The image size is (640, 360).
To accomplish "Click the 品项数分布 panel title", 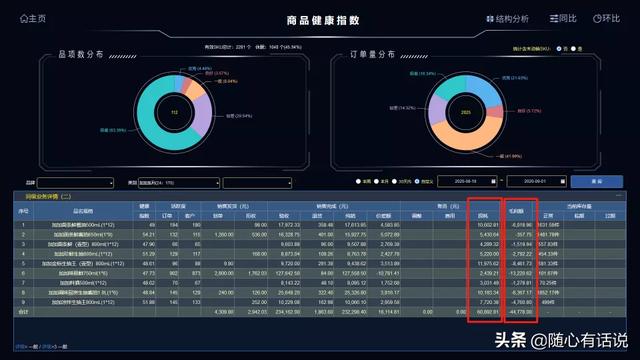I will point(81,54).
